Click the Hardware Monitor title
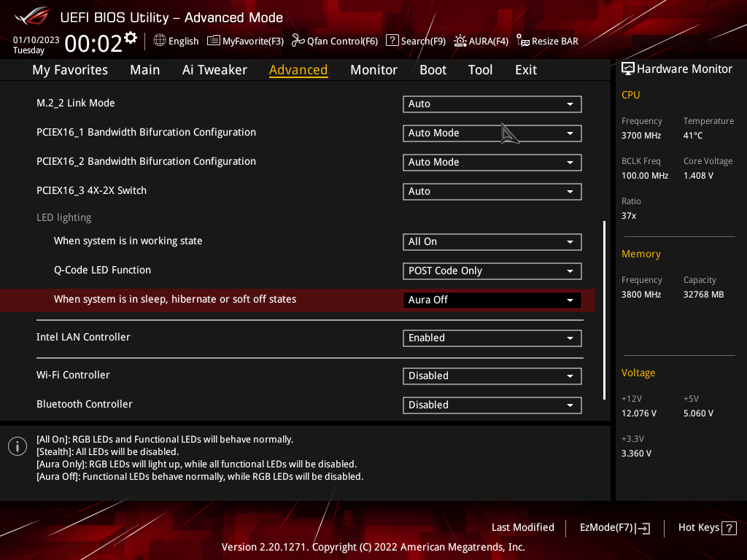 click(x=684, y=69)
